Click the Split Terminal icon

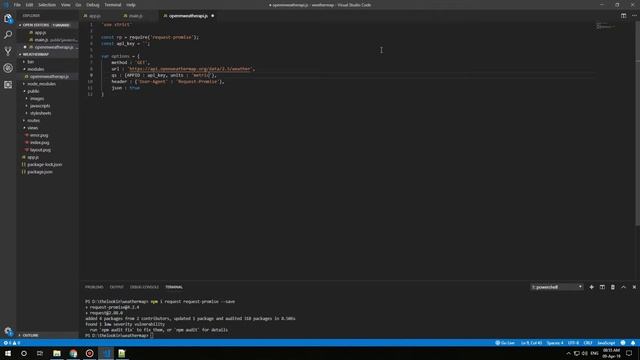click(602, 287)
